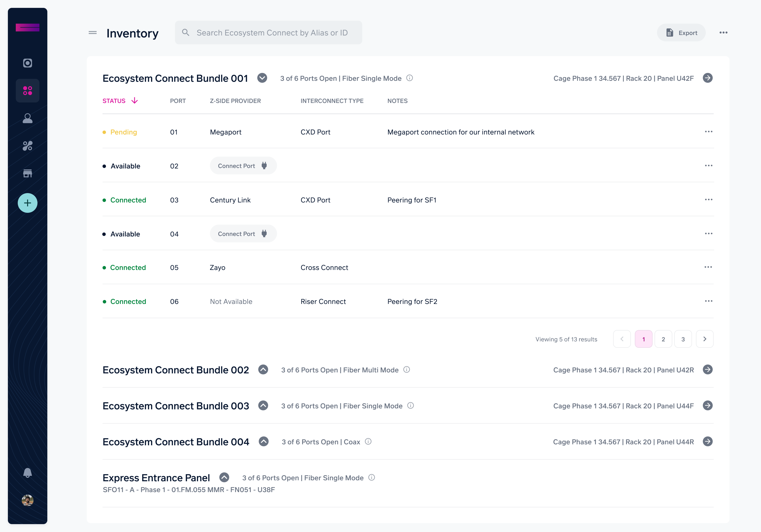Viewport: 761px width, 532px height.
Task: Click Megaport provider cell
Action: [226, 132]
